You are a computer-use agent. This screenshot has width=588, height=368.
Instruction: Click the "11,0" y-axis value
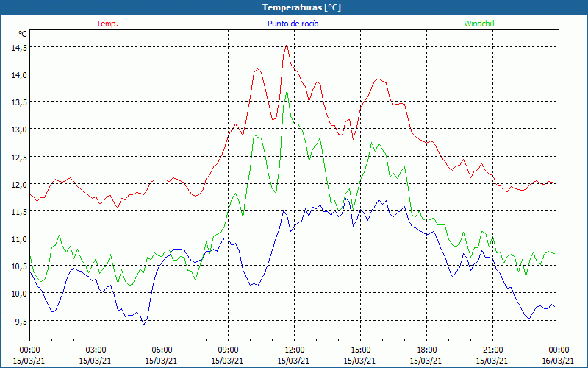[x=21, y=238]
